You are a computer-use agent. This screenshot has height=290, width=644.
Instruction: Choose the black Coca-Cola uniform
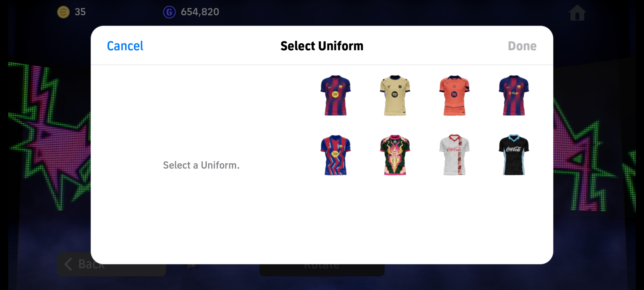tap(514, 155)
